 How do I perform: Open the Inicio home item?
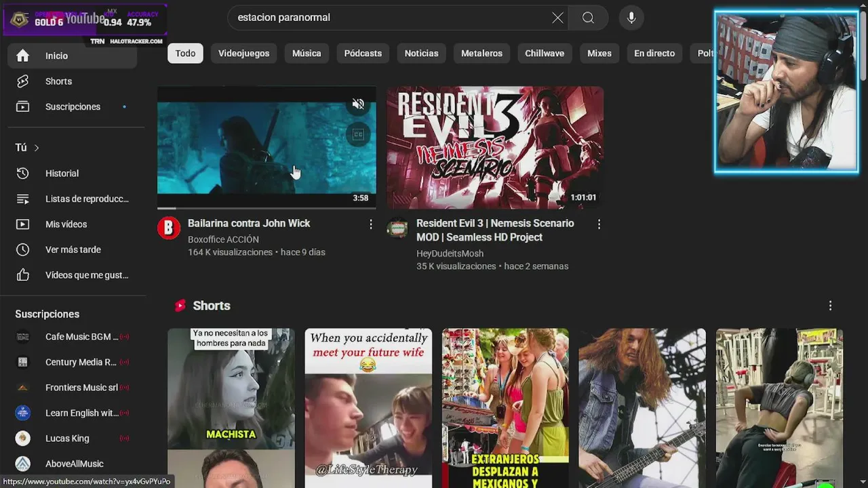(73, 56)
